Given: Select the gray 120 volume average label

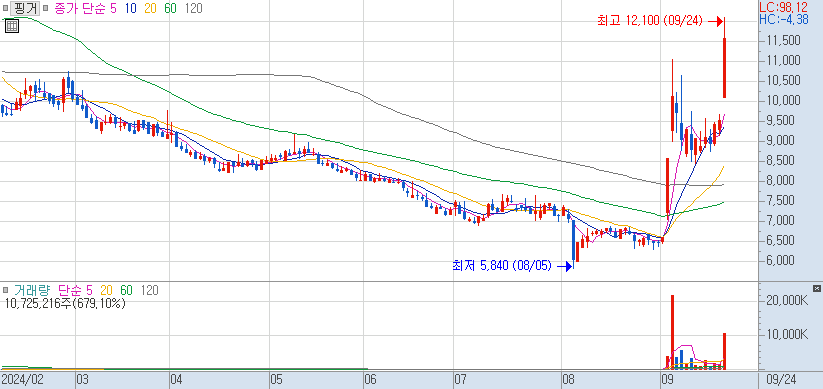Looking at the screenshot, I should tap(150, 290).
